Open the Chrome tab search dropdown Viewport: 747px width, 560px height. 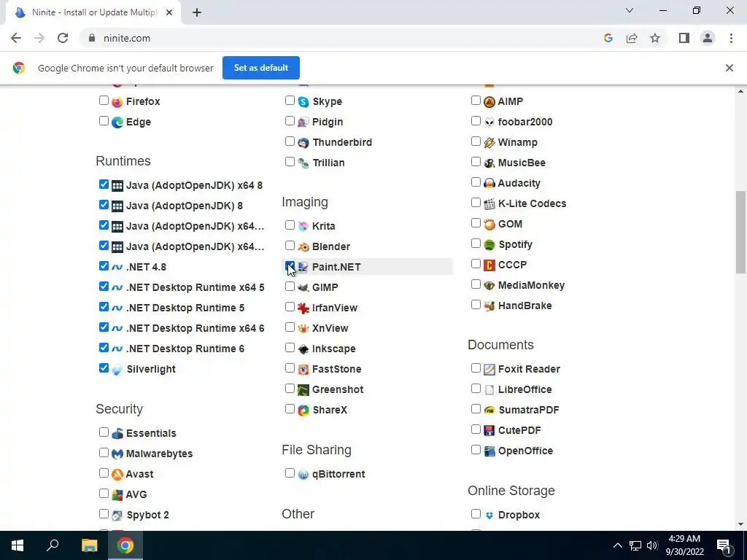click(x=630, y=10)
